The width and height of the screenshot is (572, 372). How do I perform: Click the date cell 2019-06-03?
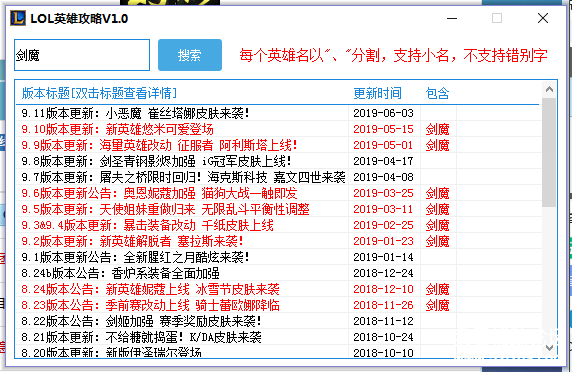pos(383,113)
